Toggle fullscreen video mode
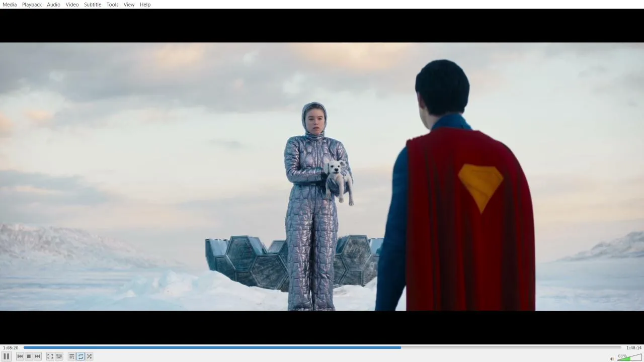Viewport: 644px width, 362px height. click(x=50, y=356)
